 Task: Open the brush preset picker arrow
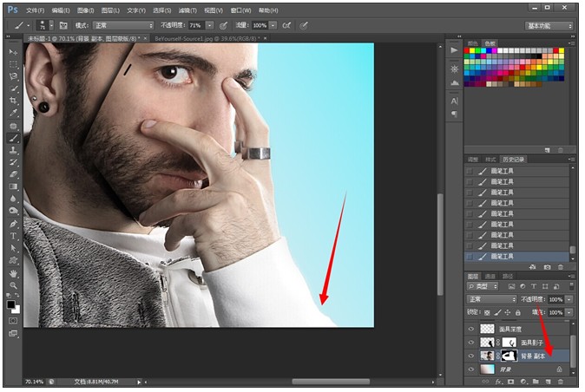tap(51, 25)
